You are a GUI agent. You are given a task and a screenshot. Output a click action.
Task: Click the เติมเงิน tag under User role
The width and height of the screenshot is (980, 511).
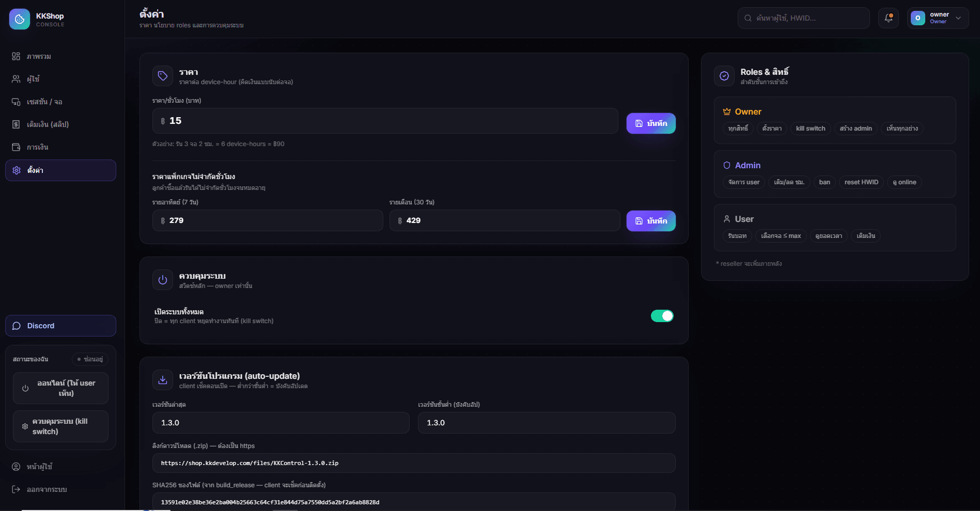coord(866,236)
